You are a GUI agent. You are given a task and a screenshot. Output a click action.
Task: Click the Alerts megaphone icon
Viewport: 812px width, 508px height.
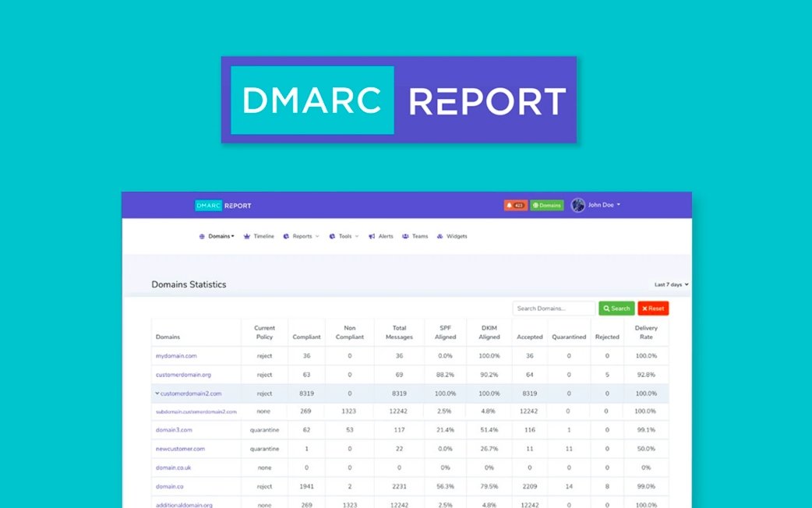pyautogui.click(x=372, y=237)
